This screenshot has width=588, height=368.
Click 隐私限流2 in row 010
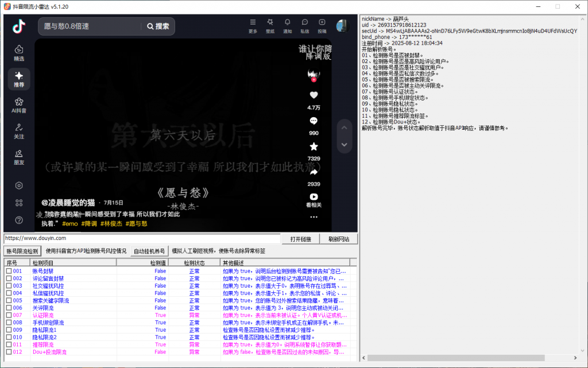(x=44, y=337)
